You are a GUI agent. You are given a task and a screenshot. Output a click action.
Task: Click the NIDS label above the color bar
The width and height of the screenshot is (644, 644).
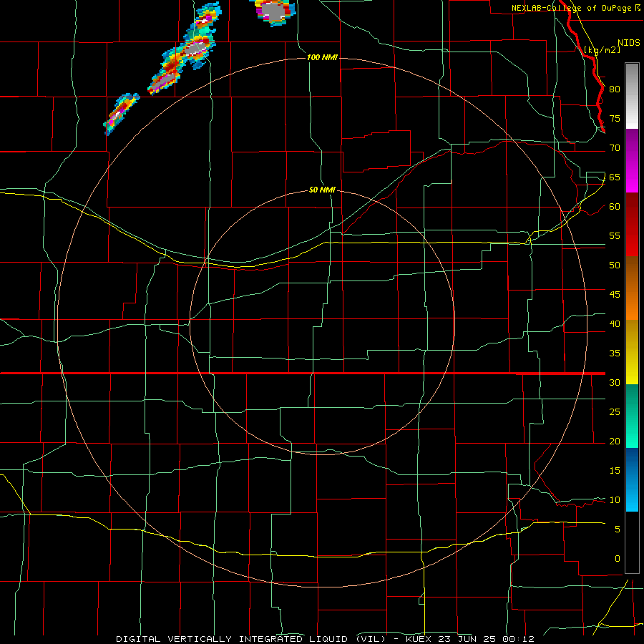pos(628,43)
